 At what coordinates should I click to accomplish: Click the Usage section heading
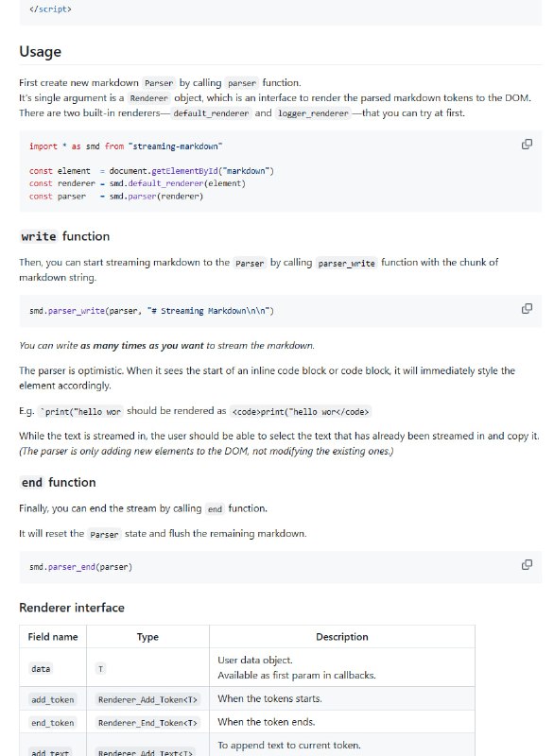39,51
